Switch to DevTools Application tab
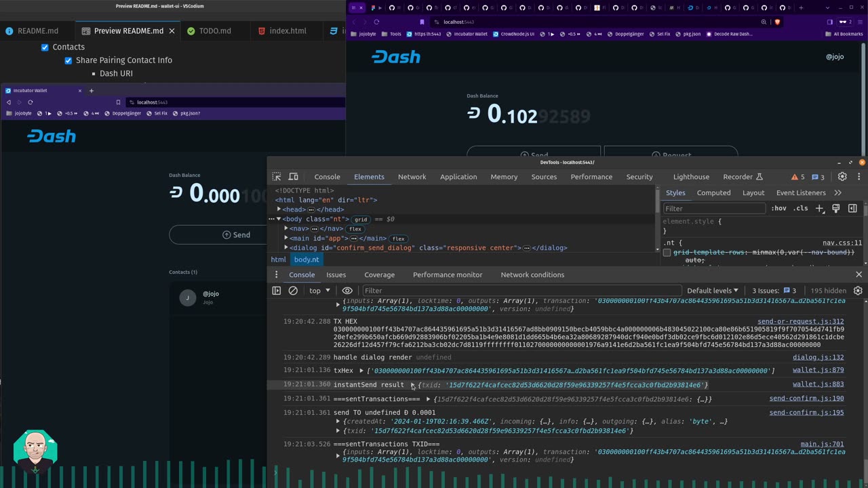The width and height of the screenshot is (868, 488). pyautogui.click(x=458, y=177)
